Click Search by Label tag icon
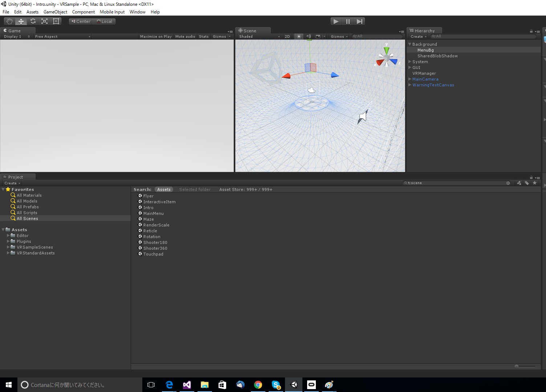The image size is (546, 392). pos(527,183)
